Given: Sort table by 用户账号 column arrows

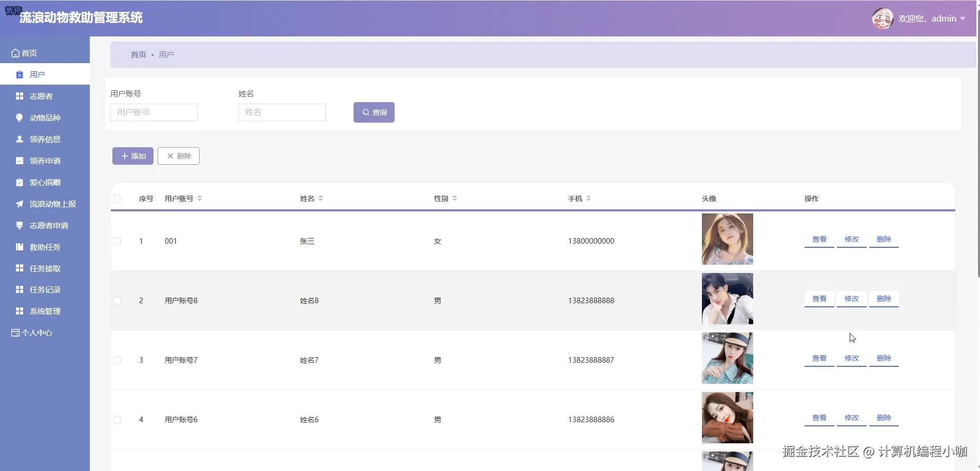Looking at the screenshot, I should [x=200, y=199].
